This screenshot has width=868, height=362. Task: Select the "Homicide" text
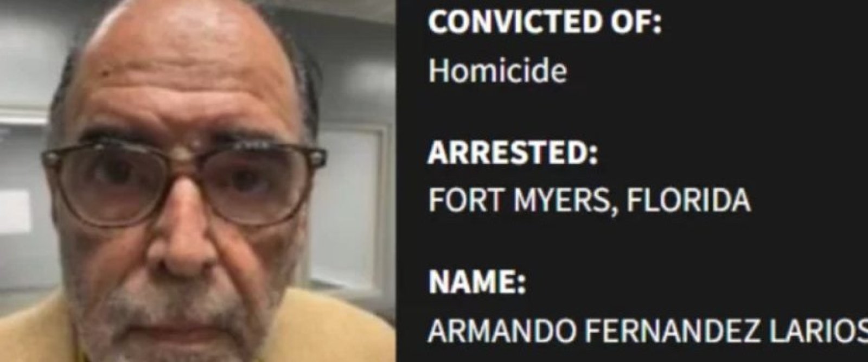point(498,71)
